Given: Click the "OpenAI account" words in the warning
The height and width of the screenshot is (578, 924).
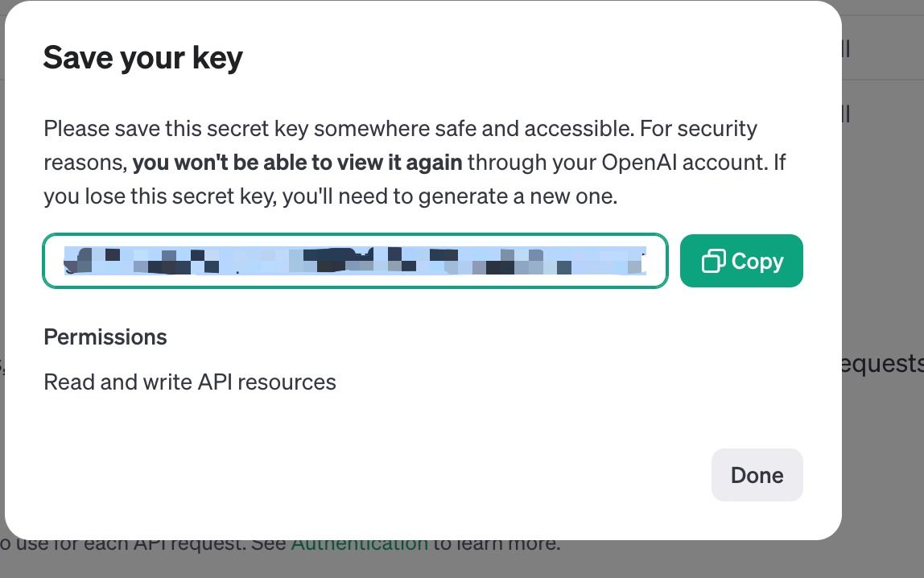Looking at the screenshot, I should (x=684, y=163).
